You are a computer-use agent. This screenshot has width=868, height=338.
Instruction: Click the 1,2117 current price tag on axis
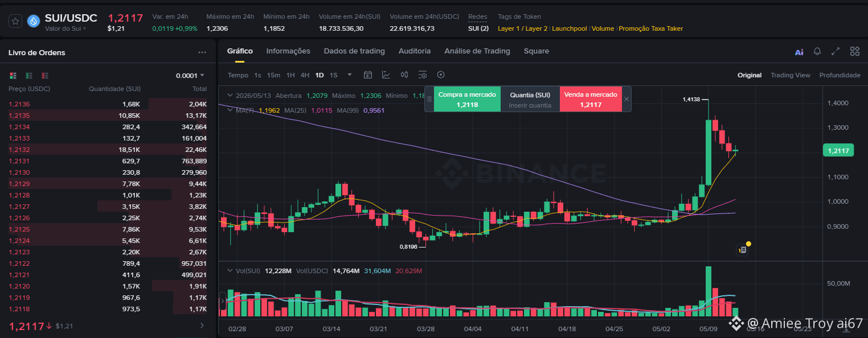coord(838,150)
